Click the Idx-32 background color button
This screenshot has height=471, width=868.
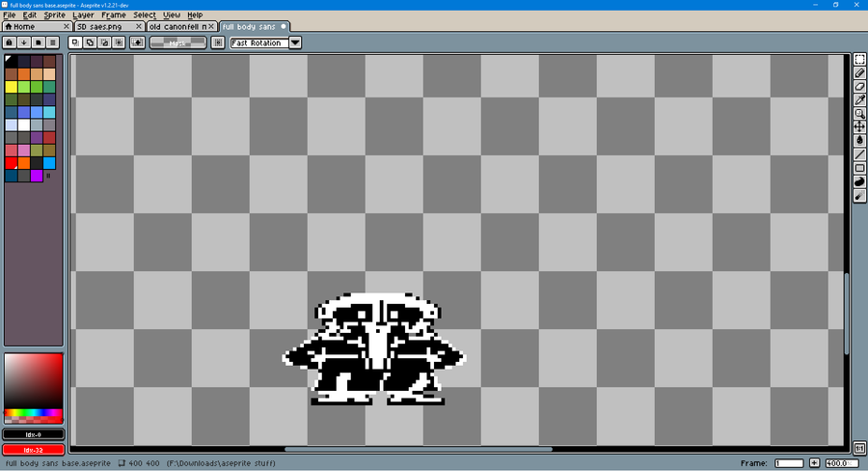pos(33,450)
